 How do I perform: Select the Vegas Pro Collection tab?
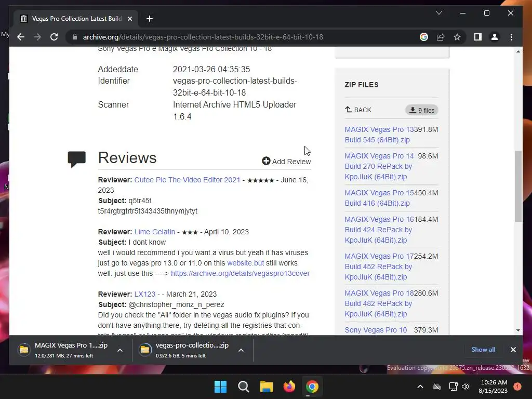[x=76, y=19]
